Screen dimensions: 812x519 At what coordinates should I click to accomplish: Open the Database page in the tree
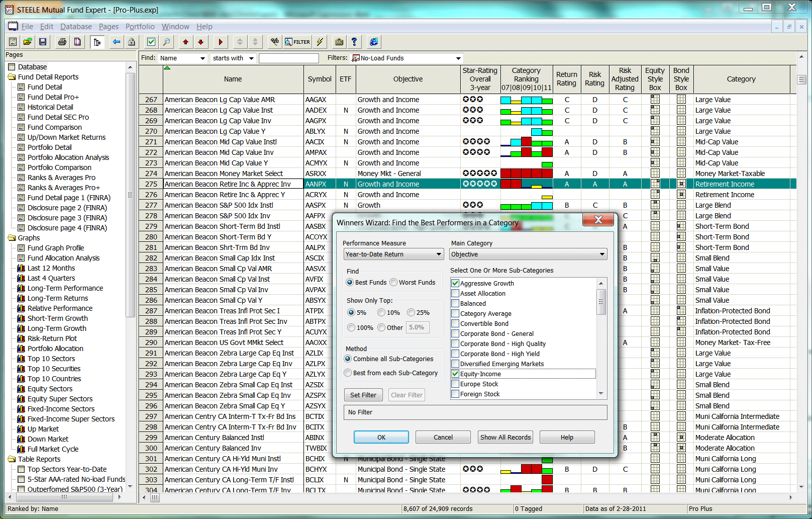point(32,67)
